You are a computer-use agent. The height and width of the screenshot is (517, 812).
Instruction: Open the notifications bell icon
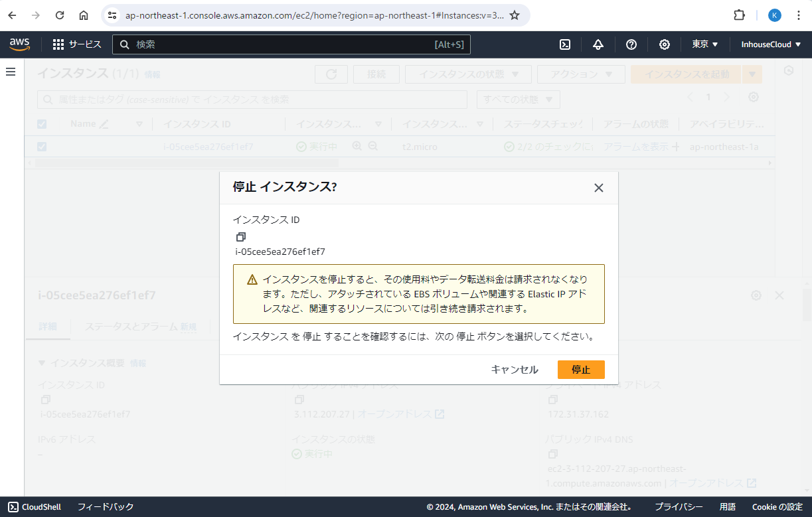(x=598, y=44)
